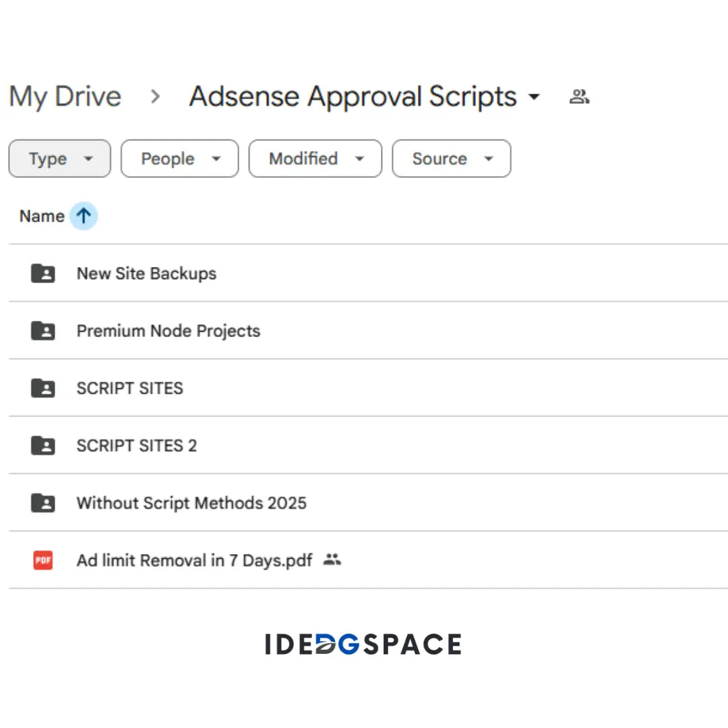Viewport: 728px width, 728px height.
Task: Click the New Site Backups shared folder icon
Action: point(43,273)
